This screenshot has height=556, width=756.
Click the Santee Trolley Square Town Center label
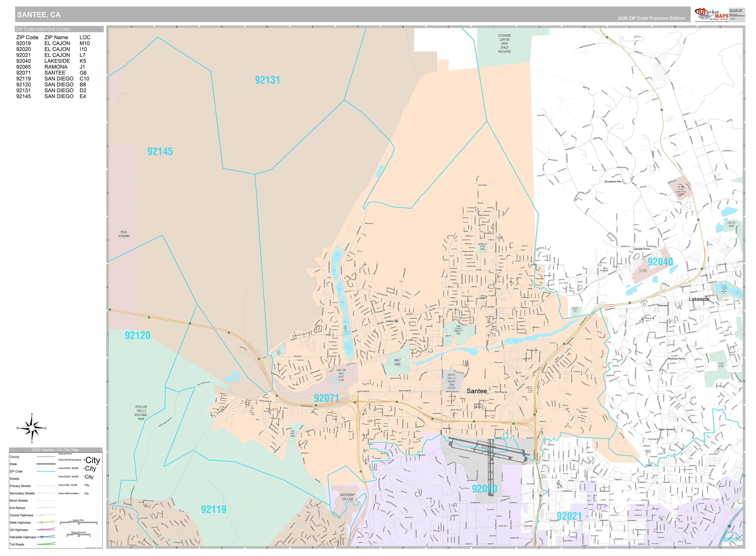point(452,381)
